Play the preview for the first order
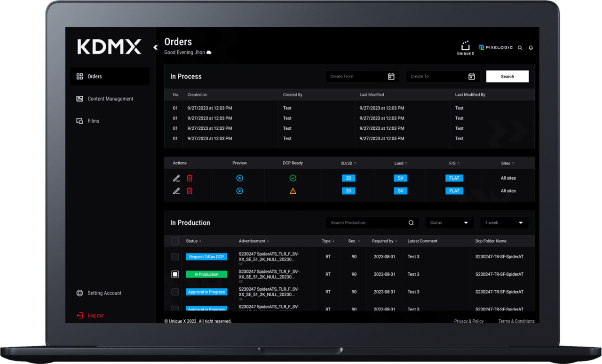 [x=239, y=178]
